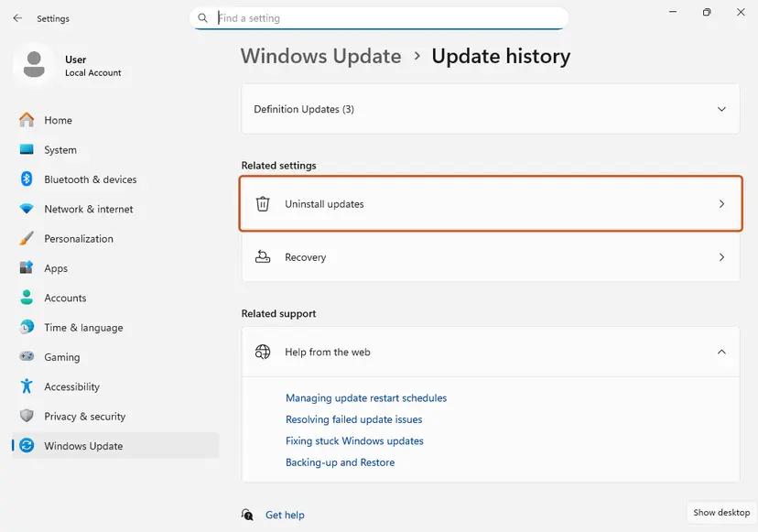This screenshot has width=758, height=532.
Task: Click the Show desktop button
Action: coord(721,512)
